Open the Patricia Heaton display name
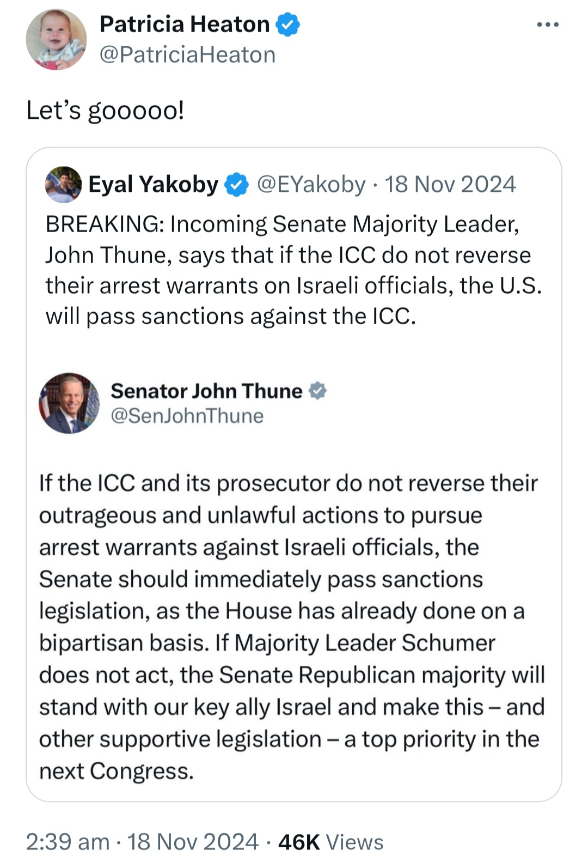Screen dimensions: 588x868 click(185, 25)
